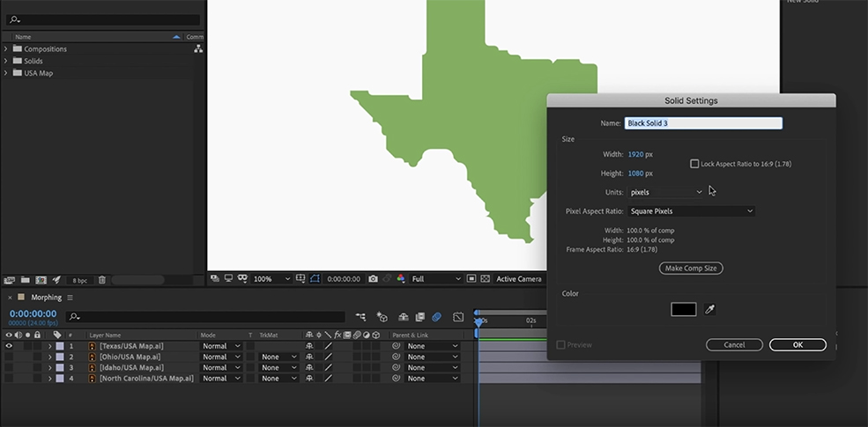This screenshot has width=868, height=427.
Task: Click the label color of Idaho layer
Action: pos(60,368)
